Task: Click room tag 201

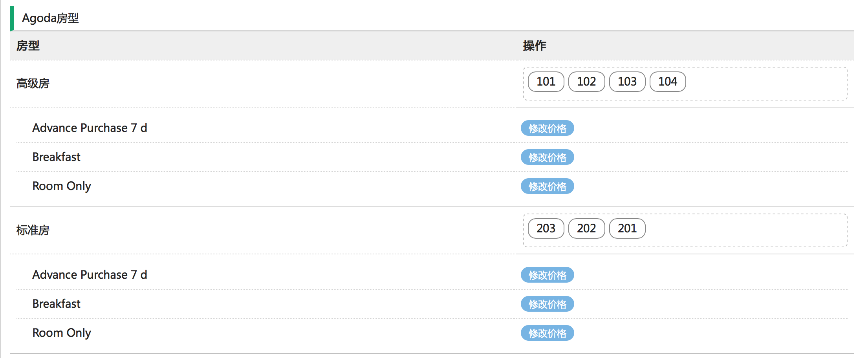Action: coord(627,228)
